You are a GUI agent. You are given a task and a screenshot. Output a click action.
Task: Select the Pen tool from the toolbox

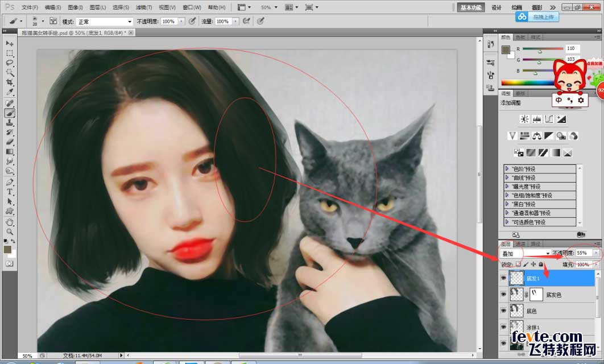[x=9, y=183]
